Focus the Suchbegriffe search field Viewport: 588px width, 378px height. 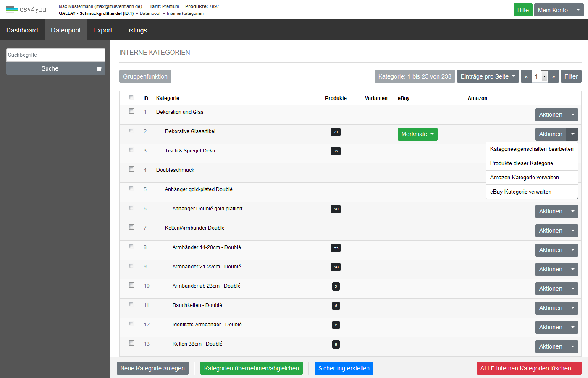[x=55, y=55]
